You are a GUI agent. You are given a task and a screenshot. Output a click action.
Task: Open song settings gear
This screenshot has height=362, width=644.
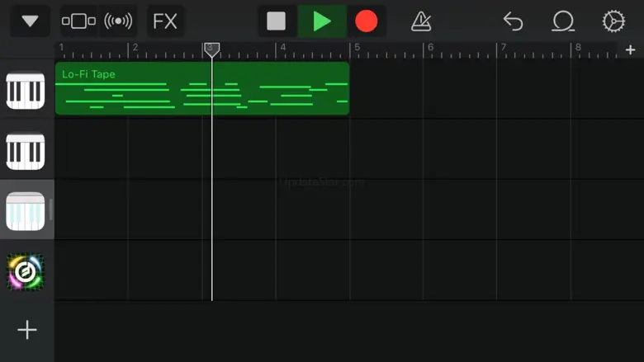coord(613,21)
